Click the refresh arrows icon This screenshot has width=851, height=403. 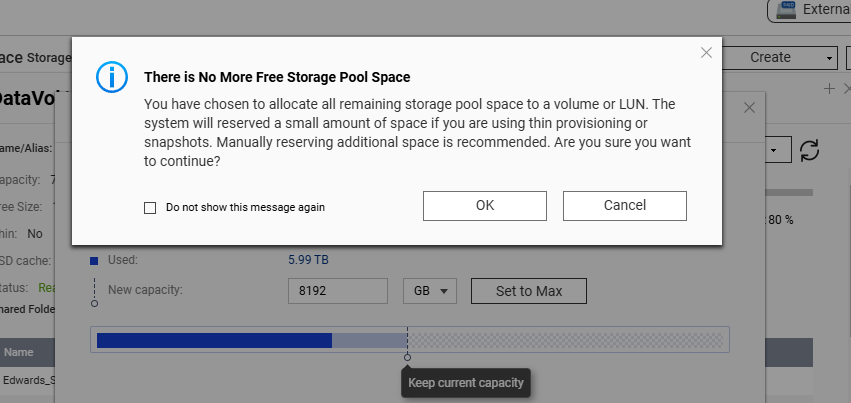click(x=809, y=150)
